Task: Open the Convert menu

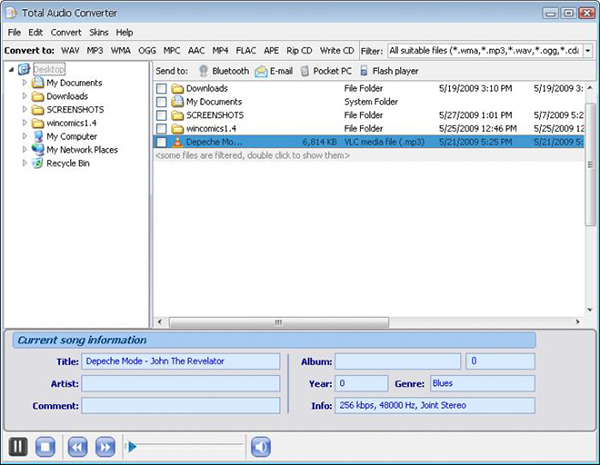Action: coord(66,32)
